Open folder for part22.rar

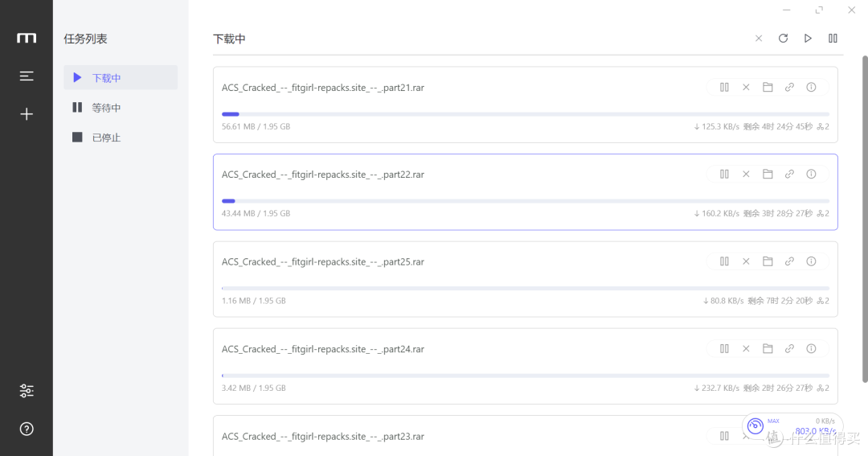(768, 174)
